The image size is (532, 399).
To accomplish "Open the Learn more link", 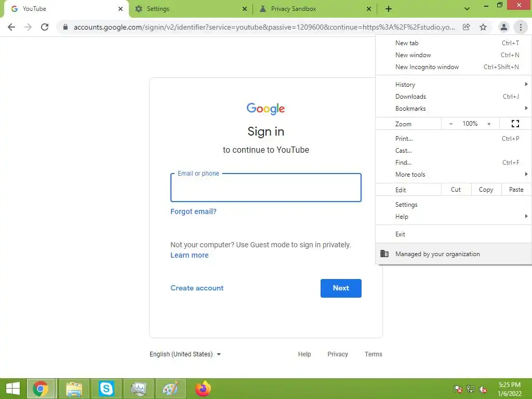I will 189,255.
